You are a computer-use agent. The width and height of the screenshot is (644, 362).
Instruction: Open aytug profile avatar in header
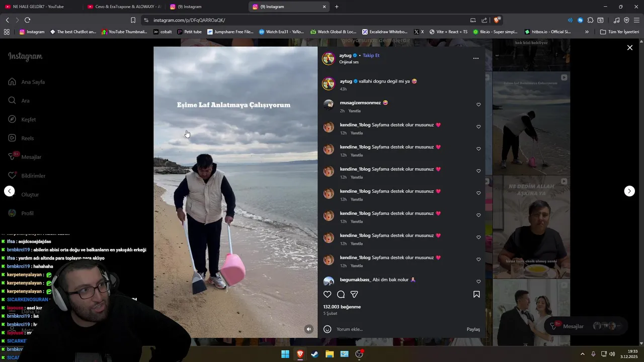pyautogui.click(x=329, y=59)
